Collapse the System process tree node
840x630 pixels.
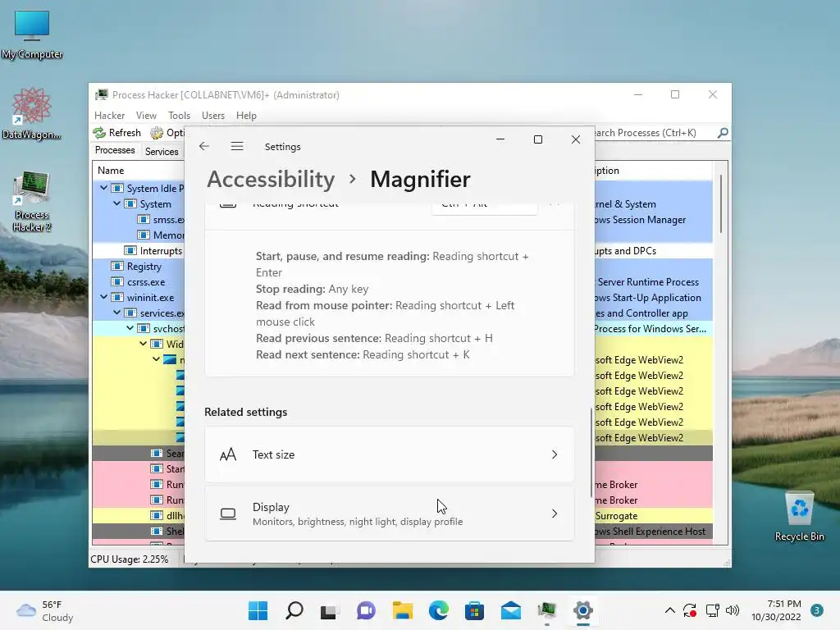(x=116, y=203)
